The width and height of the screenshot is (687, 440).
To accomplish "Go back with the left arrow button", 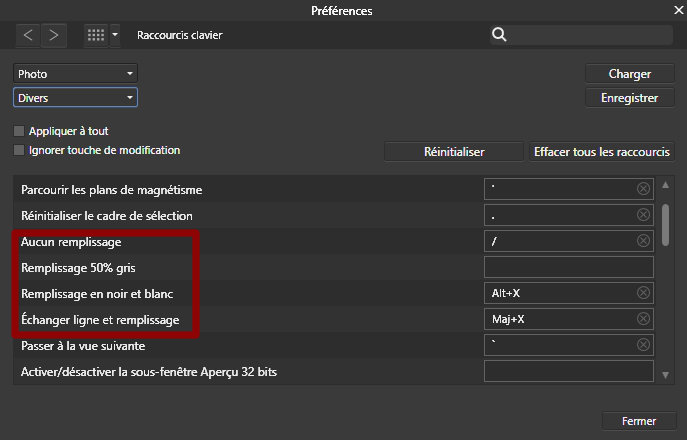I will point(28,35).
